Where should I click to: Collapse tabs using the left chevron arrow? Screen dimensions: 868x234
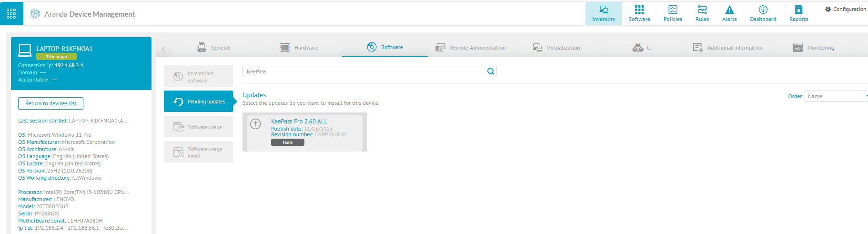coord(163,49)
